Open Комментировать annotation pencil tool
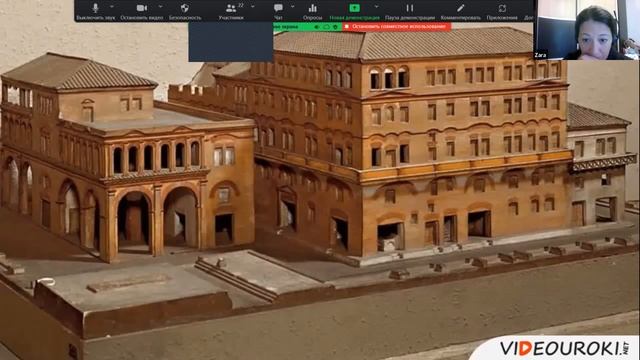This screenshot has width=640, height=360. pyautogui.click(x=460, y=11)
